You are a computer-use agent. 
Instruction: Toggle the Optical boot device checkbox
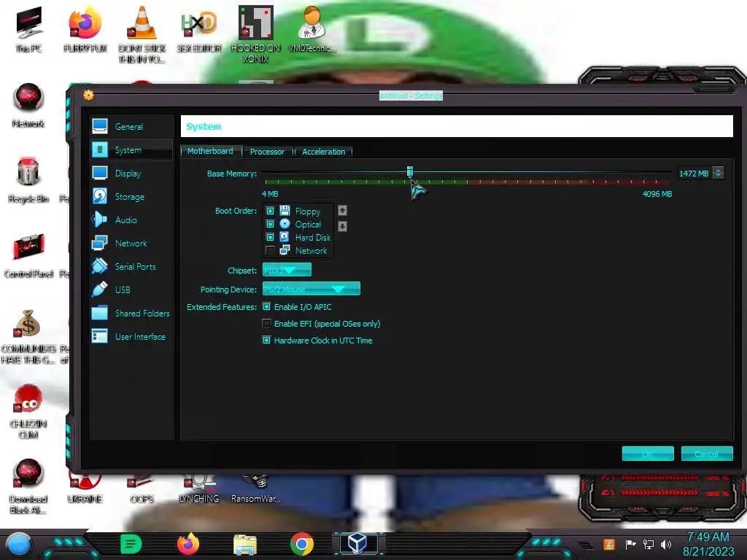tap(270, 224)
